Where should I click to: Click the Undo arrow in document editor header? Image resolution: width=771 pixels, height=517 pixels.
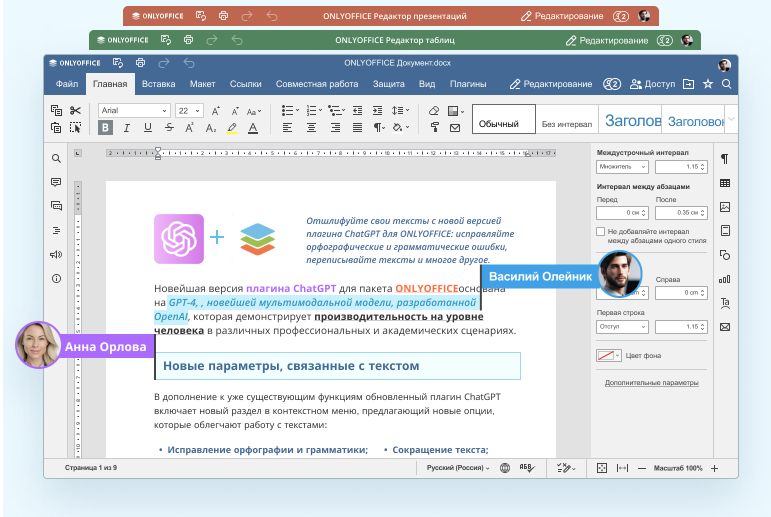189,63
